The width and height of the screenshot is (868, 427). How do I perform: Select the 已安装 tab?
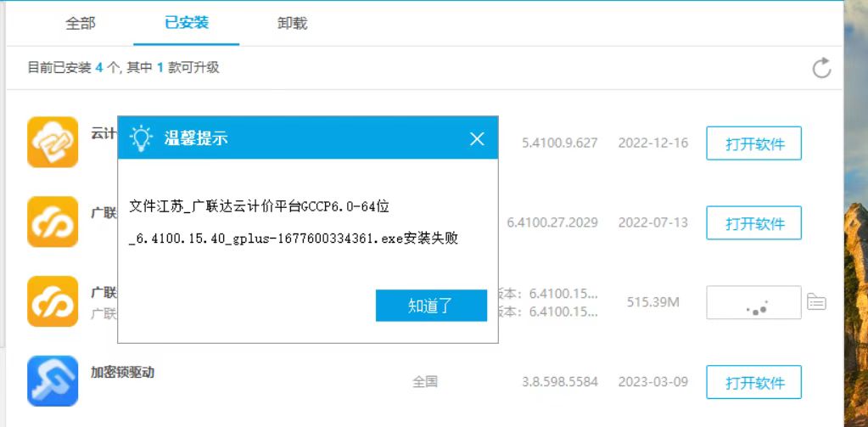(x=187, y=23)
